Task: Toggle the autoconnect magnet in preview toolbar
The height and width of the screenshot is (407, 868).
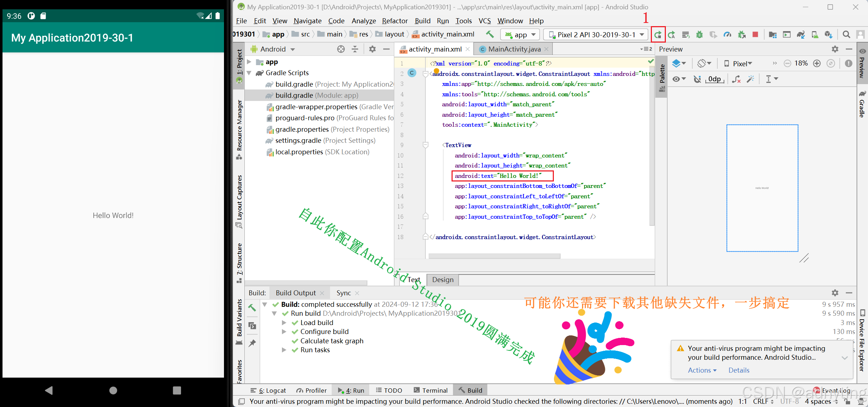Action: [x=697, y=79]
